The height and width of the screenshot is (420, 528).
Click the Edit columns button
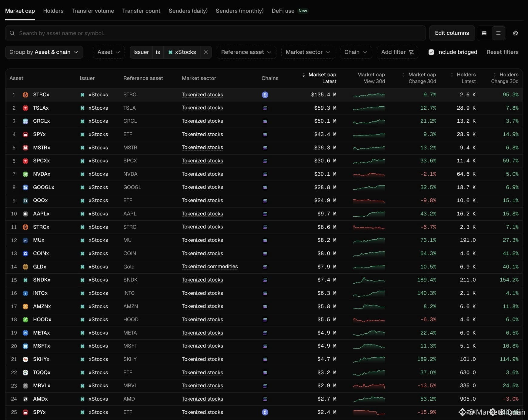coord(452,33)
